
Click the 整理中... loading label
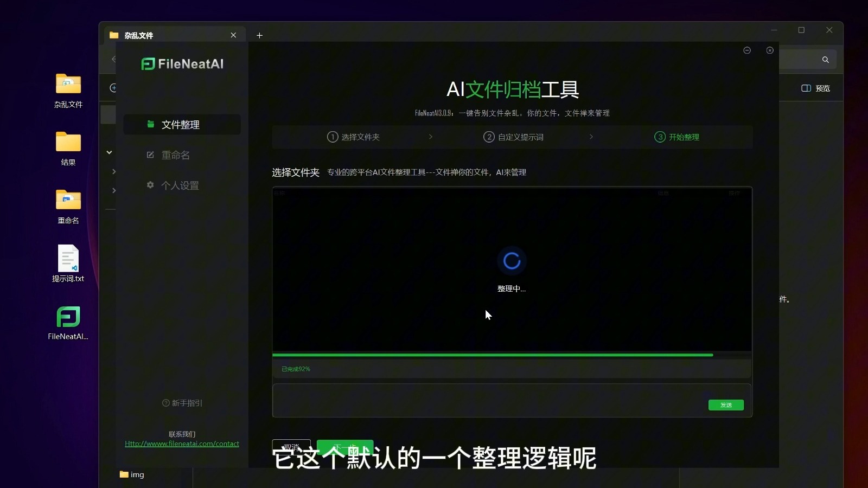(x=512, y=289)
